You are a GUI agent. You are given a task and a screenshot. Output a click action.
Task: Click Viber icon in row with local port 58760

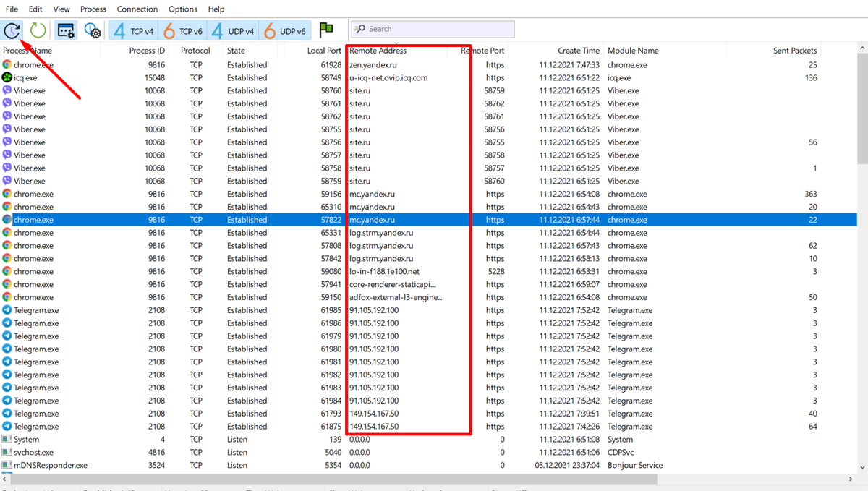pyautogui.click(x=7, y=90)
